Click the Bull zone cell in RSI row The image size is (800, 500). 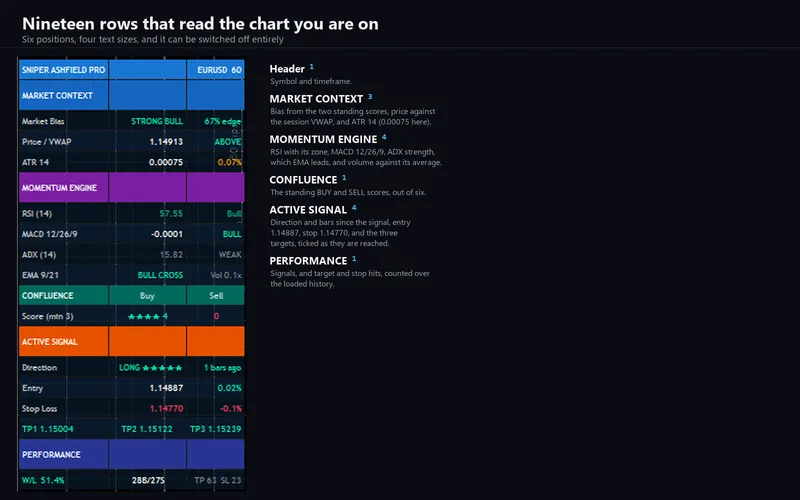(x=234, y=214)
